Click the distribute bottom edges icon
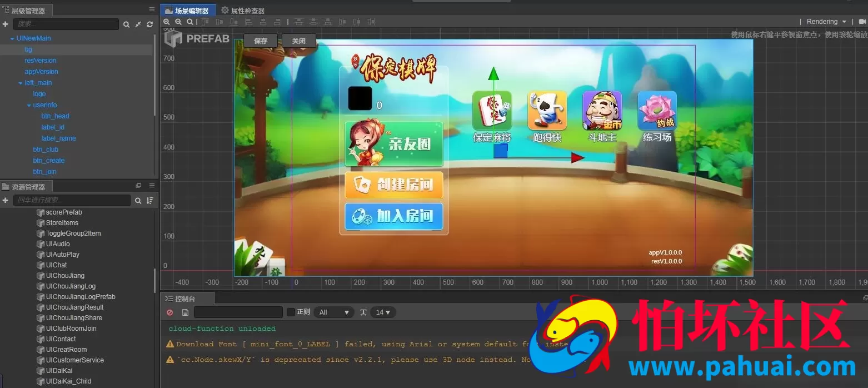The image size is (868, 388). (x=328, y=22)
